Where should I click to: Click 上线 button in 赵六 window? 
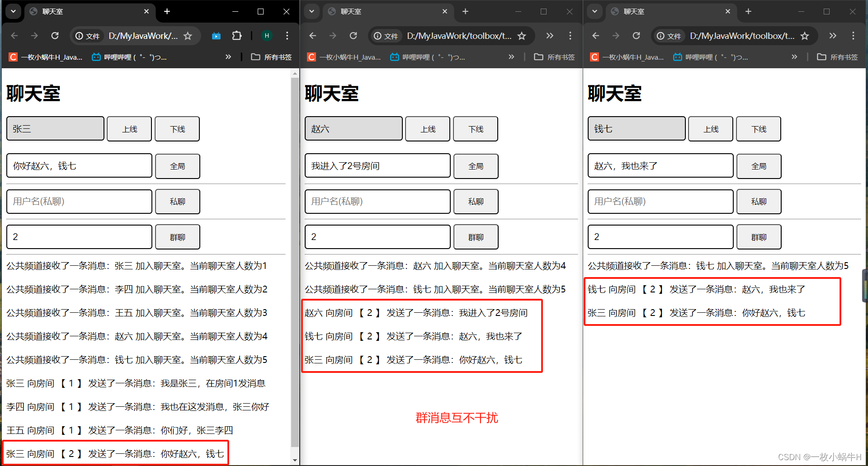click(428, 129)
